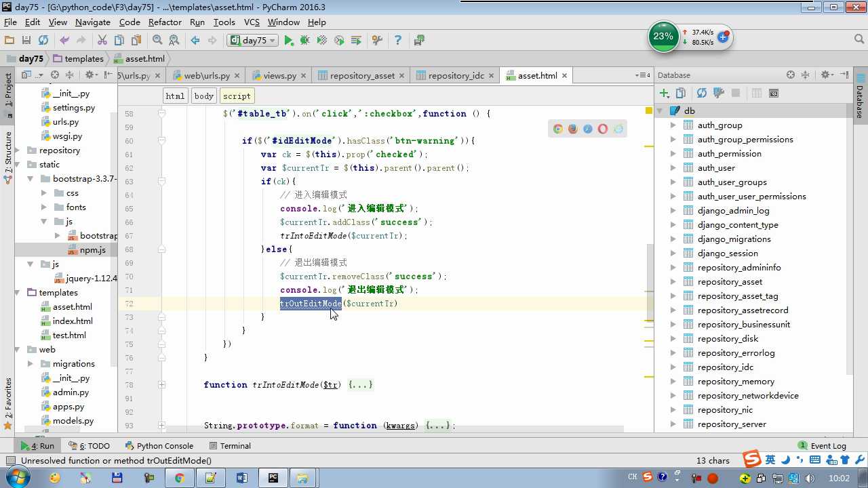This screenshot has height=488, width=868.
Task: Click the Replace toolbar icon
Action: (x=174, y=41)
